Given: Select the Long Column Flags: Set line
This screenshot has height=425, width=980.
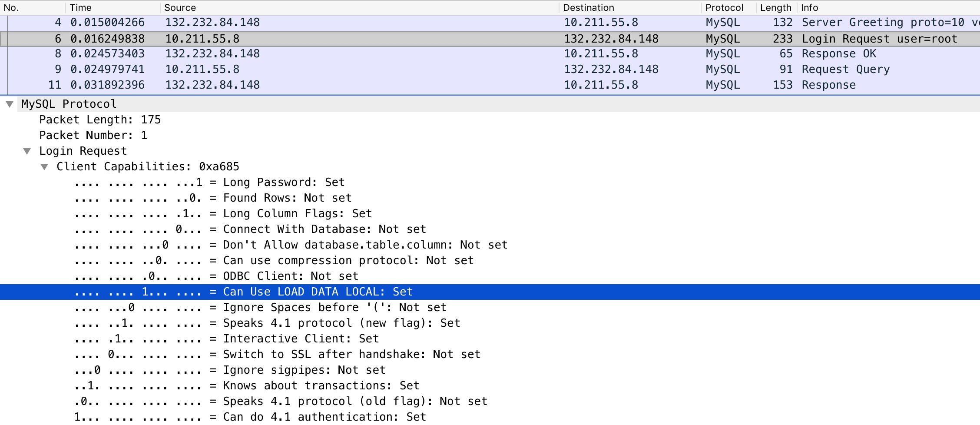Looking at the screenshot, I should coord(223,214).
